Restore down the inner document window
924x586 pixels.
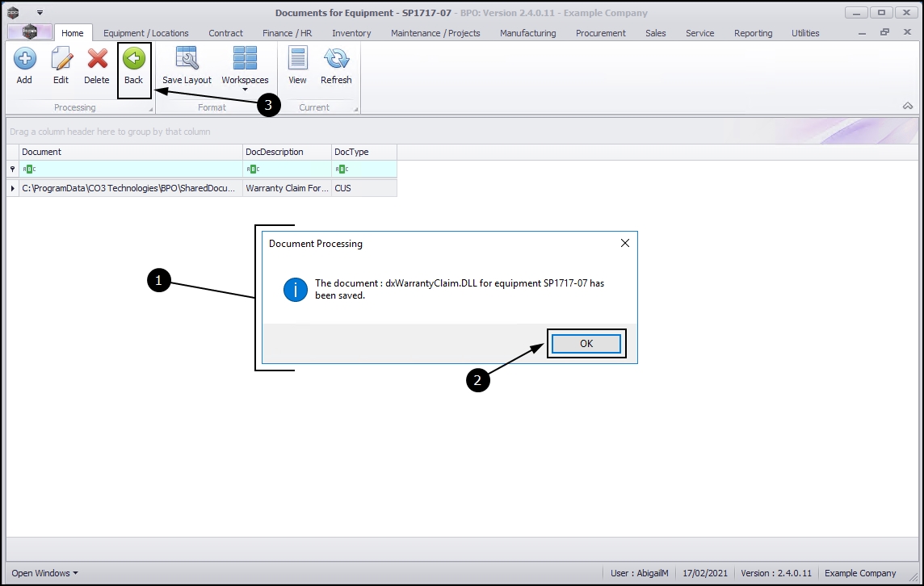click(884, 32)
